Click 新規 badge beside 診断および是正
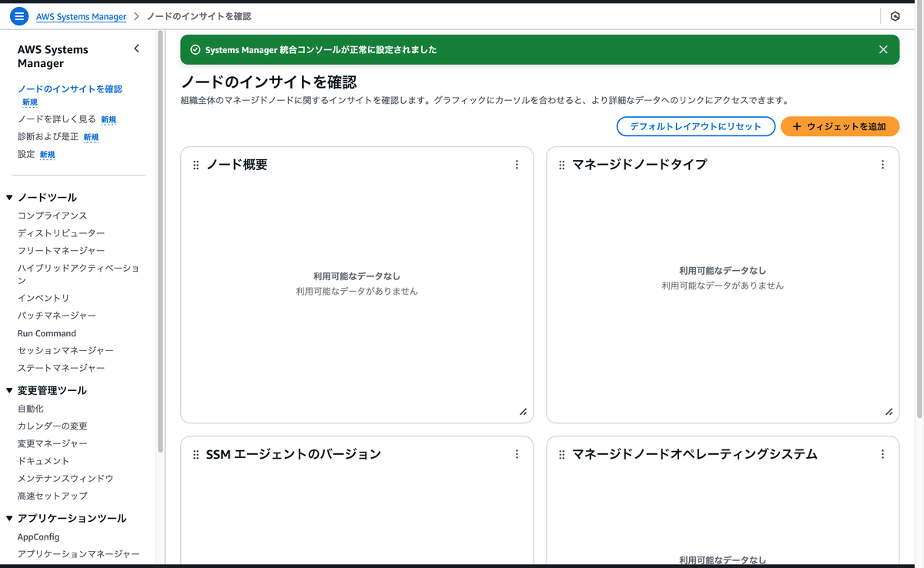This screenshot has width=924, height=568. [91, 137]
